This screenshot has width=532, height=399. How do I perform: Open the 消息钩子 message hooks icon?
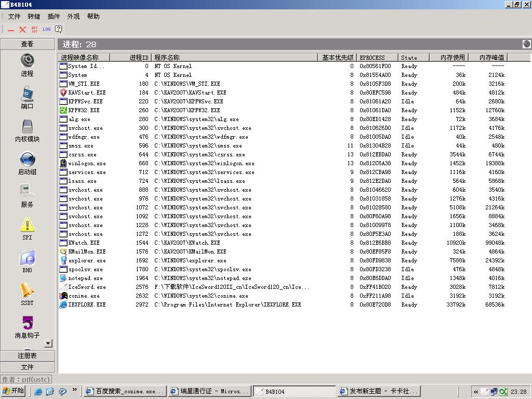[x=27, y=323]
